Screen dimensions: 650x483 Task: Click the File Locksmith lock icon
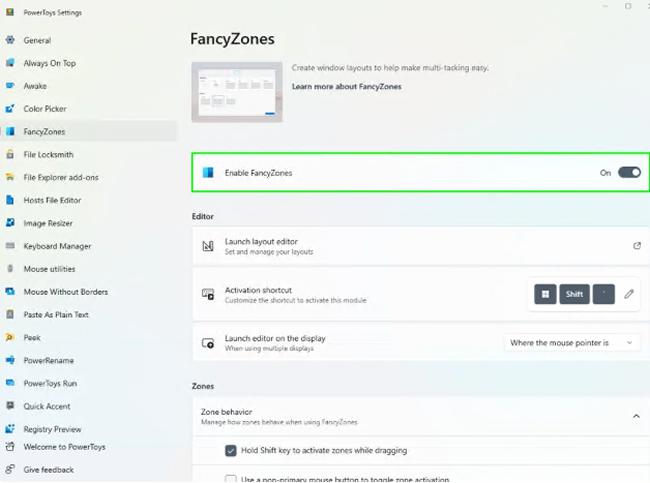tap(10, 155)
